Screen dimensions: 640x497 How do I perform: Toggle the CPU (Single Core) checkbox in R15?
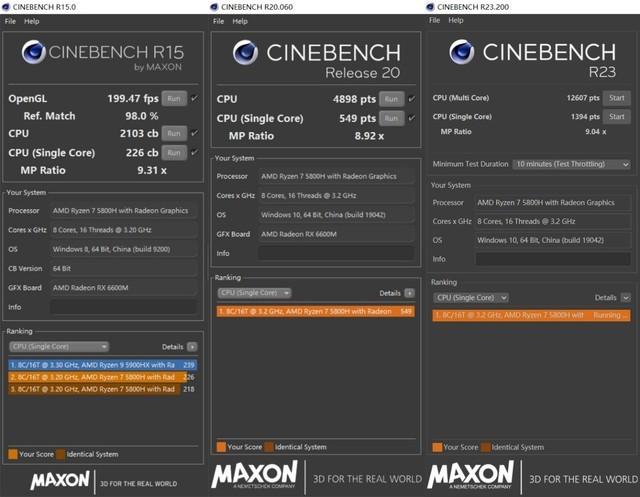pyautogui.click(x=195, y=152)
